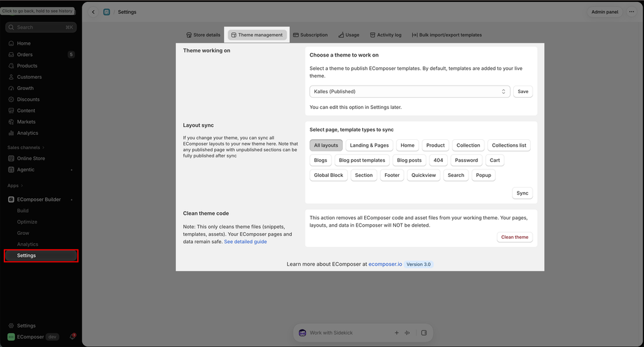Click the Orders icon in sidebar
Image resolution: width=644 pixels, height=347 pixels.
tap(11, 54)
